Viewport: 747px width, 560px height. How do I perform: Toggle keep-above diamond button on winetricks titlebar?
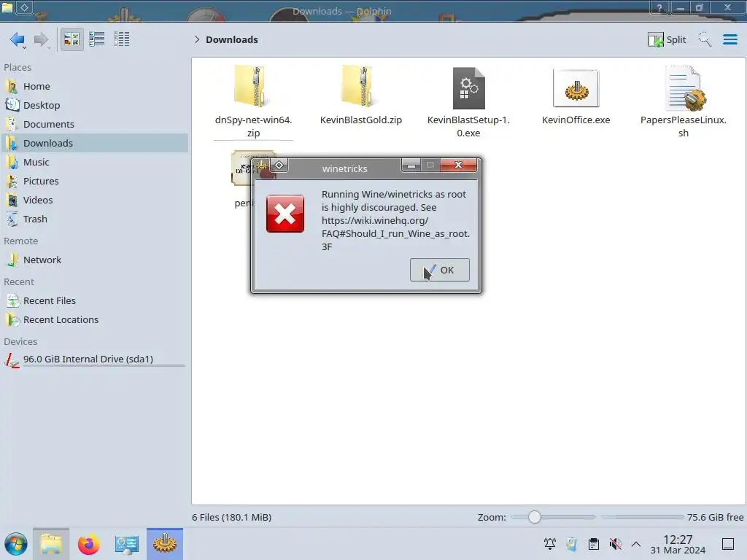(x=279, y=166)
